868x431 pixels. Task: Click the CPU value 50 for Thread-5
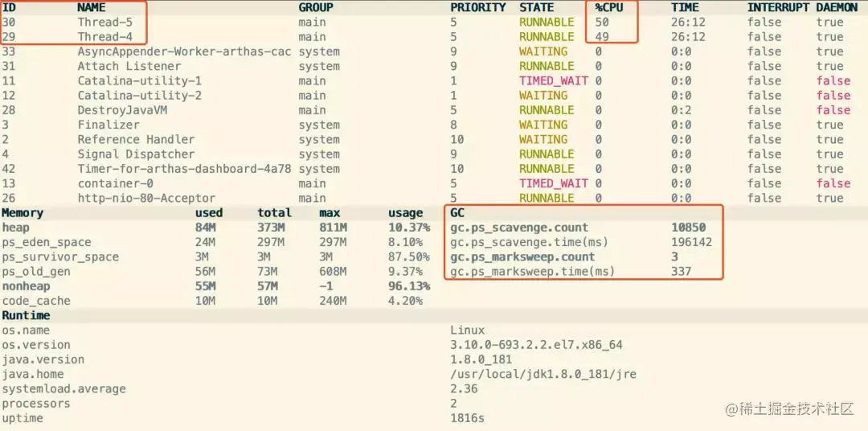coord(602,23)
